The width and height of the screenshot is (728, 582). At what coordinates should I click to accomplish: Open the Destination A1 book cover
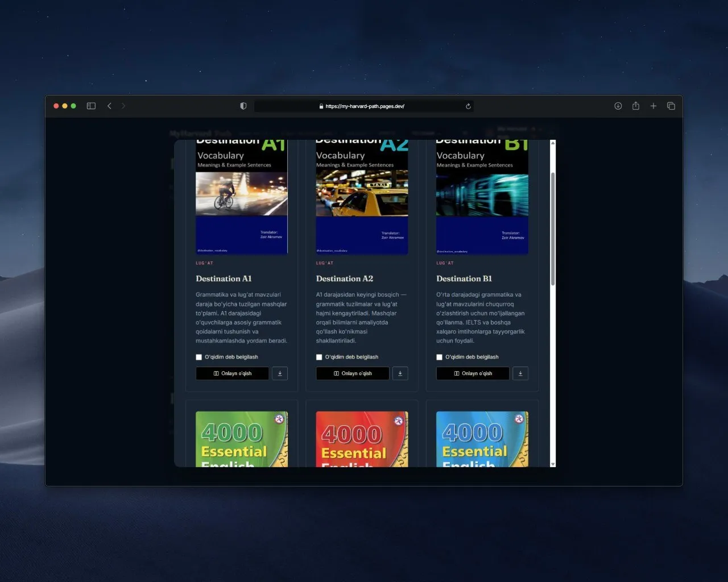pyautogui.click(x=242, y=197)
